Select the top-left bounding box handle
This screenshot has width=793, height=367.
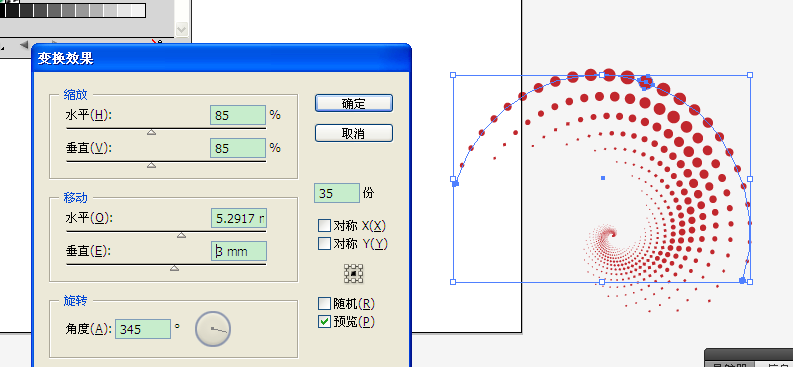click(453, 75)
